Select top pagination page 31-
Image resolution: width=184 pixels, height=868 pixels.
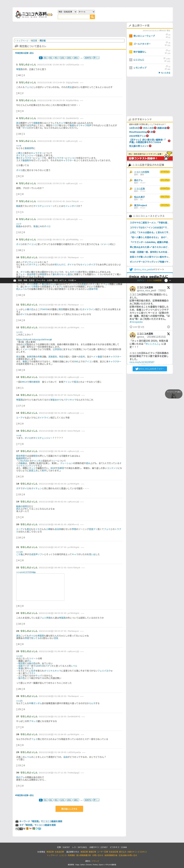pos(46,58)
